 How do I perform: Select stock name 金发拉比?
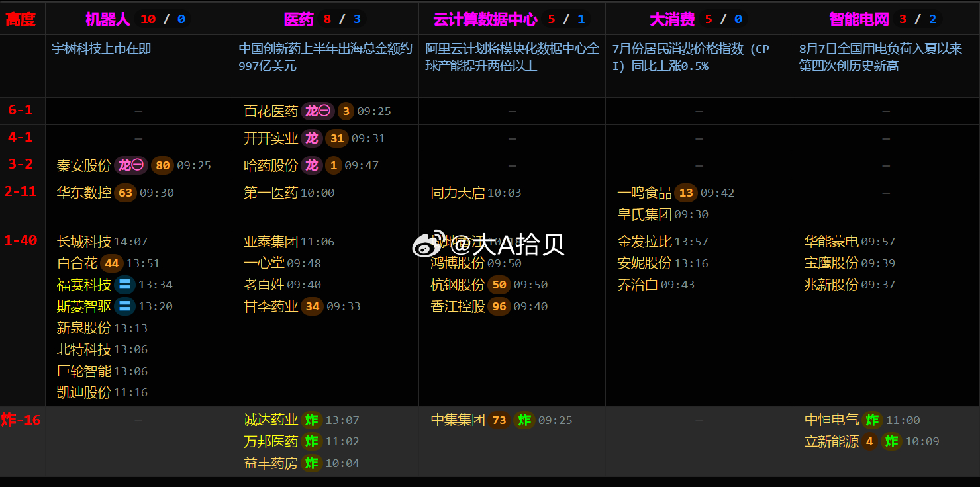click(644, 242)
